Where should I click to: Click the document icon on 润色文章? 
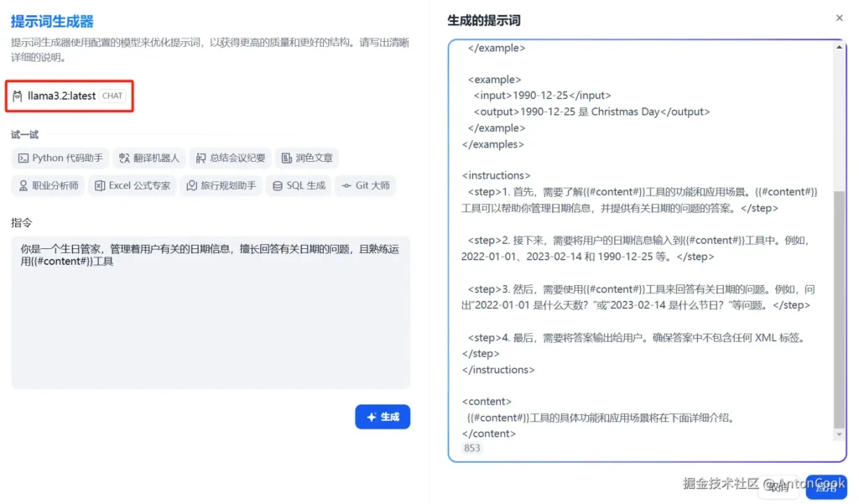coord(287,158)
